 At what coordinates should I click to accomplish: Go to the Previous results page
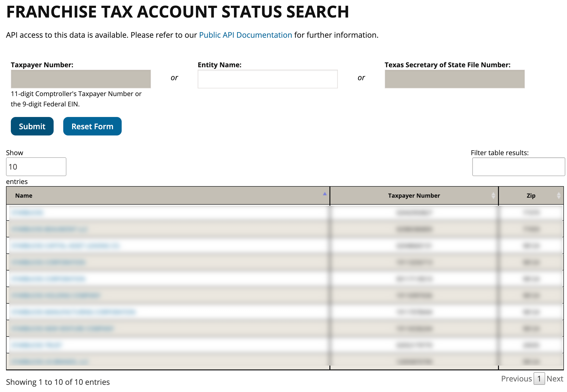click(x=516, y=379)
